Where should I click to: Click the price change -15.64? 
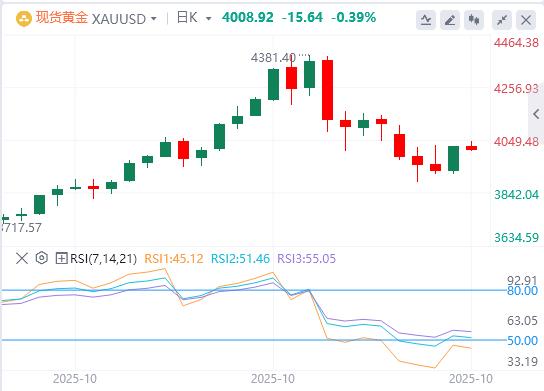click(303, 17)
